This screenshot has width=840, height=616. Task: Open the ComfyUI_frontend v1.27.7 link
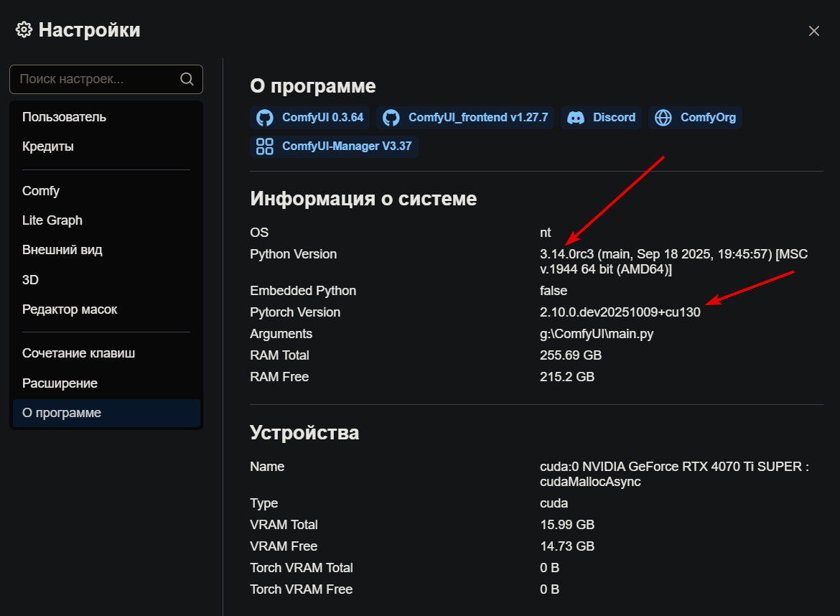[465, 117]
